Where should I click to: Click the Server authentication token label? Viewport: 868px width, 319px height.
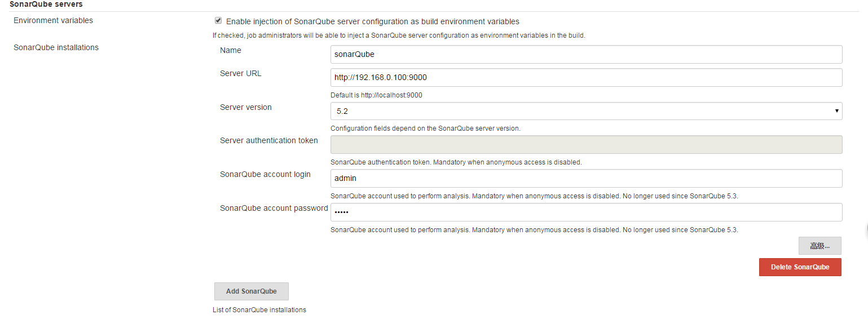pos(269,140)
